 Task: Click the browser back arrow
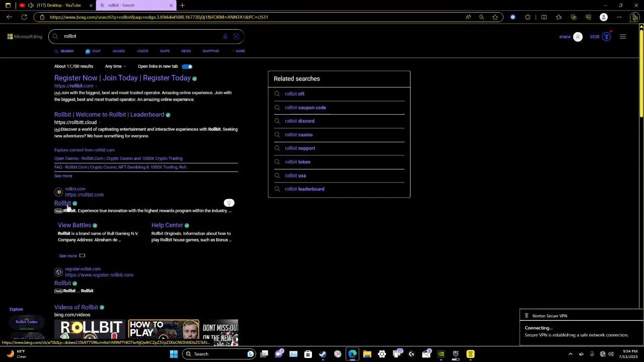point(9,17)
